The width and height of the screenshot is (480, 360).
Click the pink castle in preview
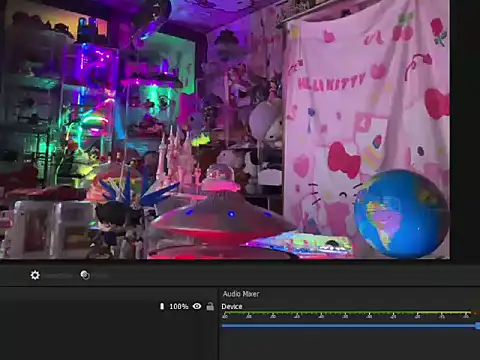click(176, 160)
